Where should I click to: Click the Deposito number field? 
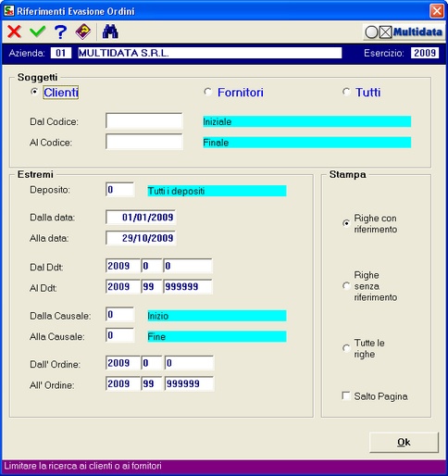click(x=120, y=190)
